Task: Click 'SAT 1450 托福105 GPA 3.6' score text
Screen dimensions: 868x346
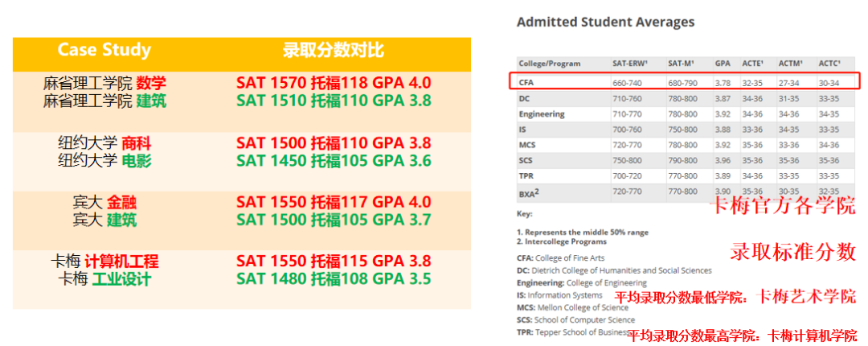Action: (334, 160)
